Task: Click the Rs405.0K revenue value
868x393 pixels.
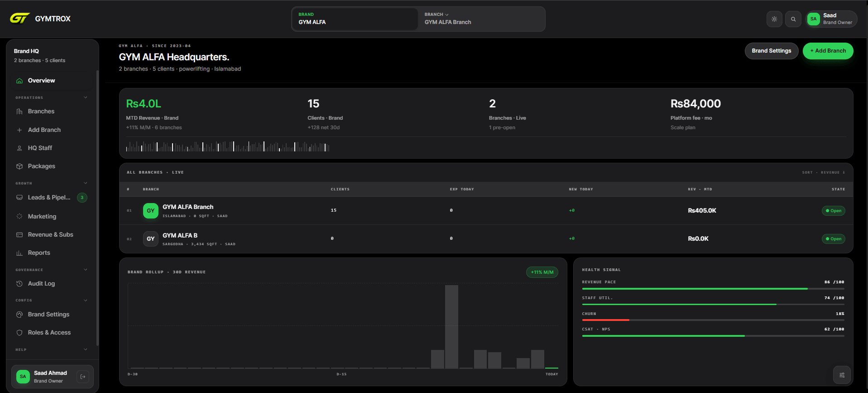Action: (702, 211)
